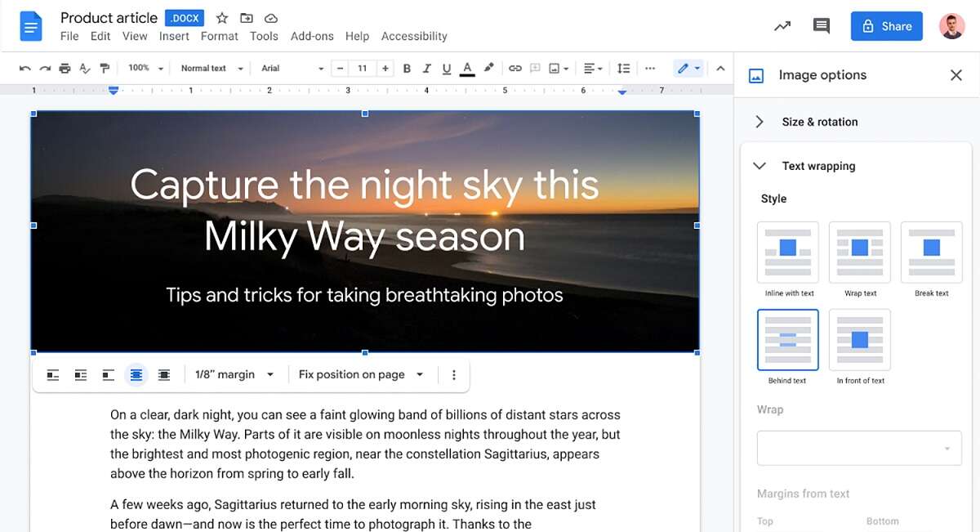Click the text color underlined A
Viewport: 980px width, 532px height.
pyautogui.click(x=467, y=69)
